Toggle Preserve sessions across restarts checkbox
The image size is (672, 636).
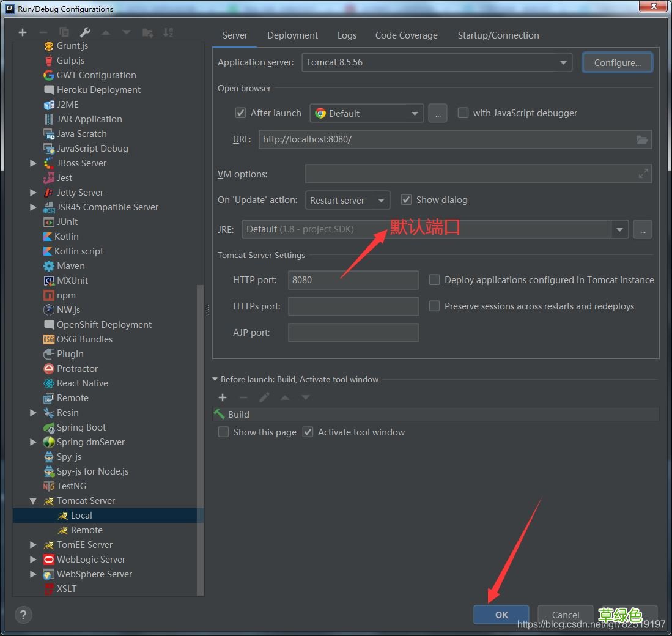435,306
